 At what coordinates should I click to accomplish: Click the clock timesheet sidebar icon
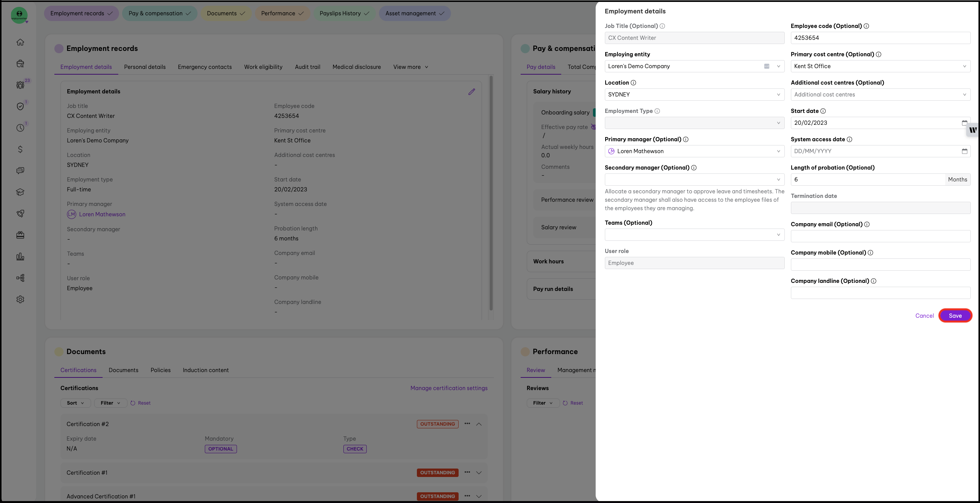pyautogui.click(x=20, y=128)
